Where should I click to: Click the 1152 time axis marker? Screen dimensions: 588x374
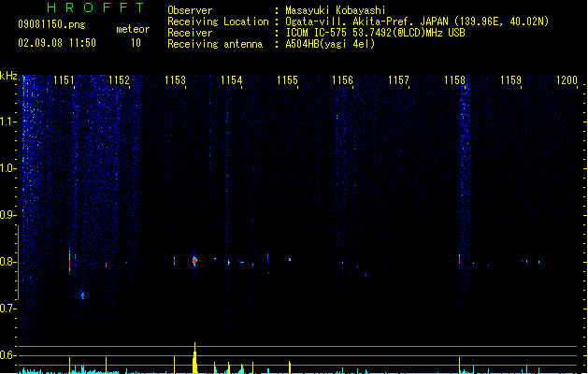coord(119,80)
